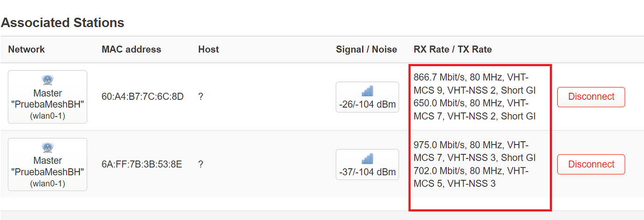Click the Network column header
This screenshot has width=644, height=220.
[27, 49]
